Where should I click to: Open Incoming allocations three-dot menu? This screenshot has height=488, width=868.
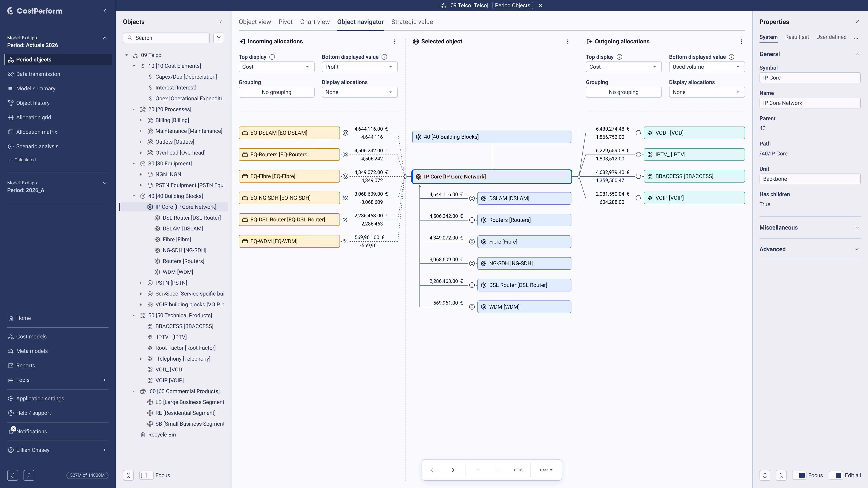point(394,41)
